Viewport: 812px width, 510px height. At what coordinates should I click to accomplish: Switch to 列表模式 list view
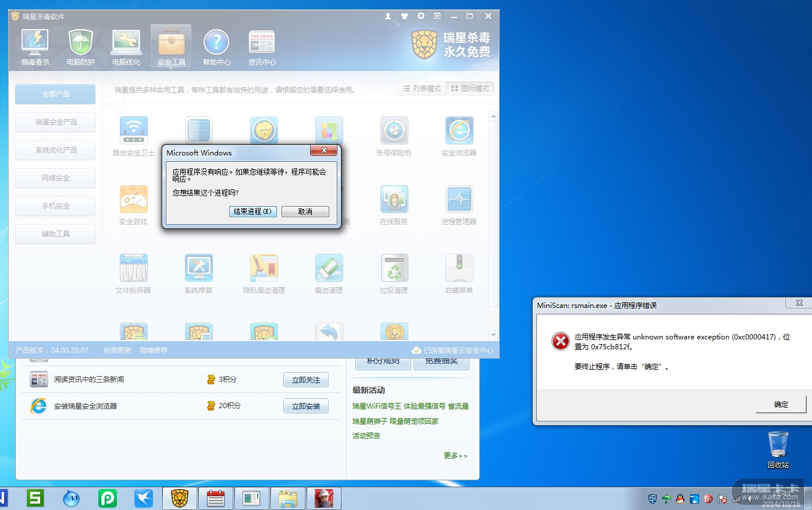422,88
